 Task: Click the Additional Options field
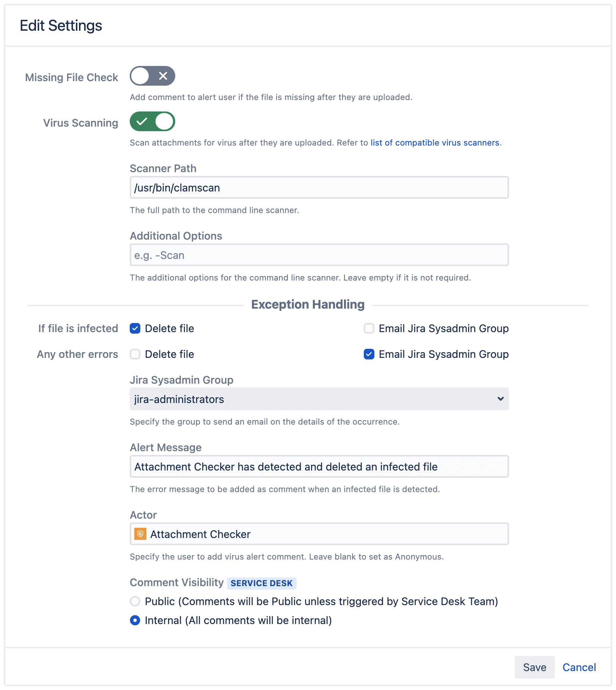click(319, 255)
